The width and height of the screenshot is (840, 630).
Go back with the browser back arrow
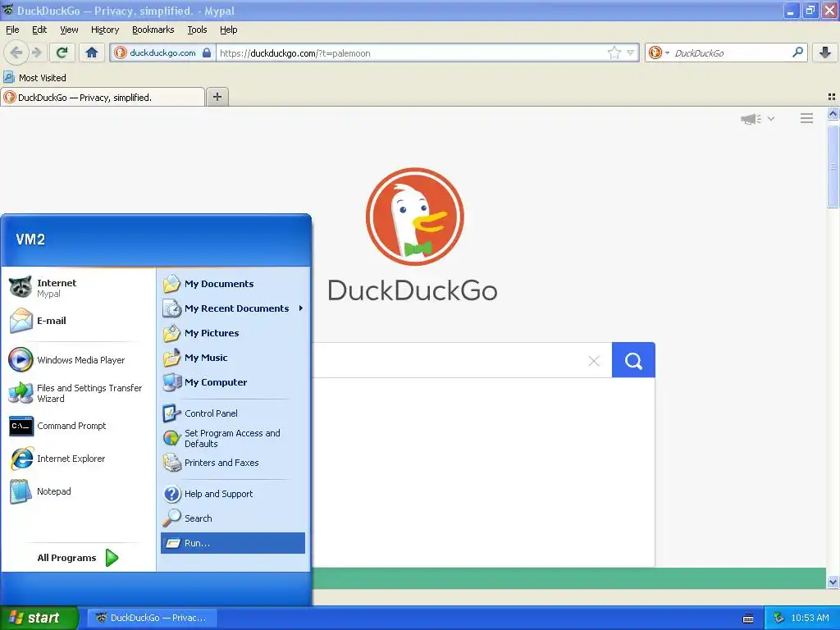coord(16,52)
